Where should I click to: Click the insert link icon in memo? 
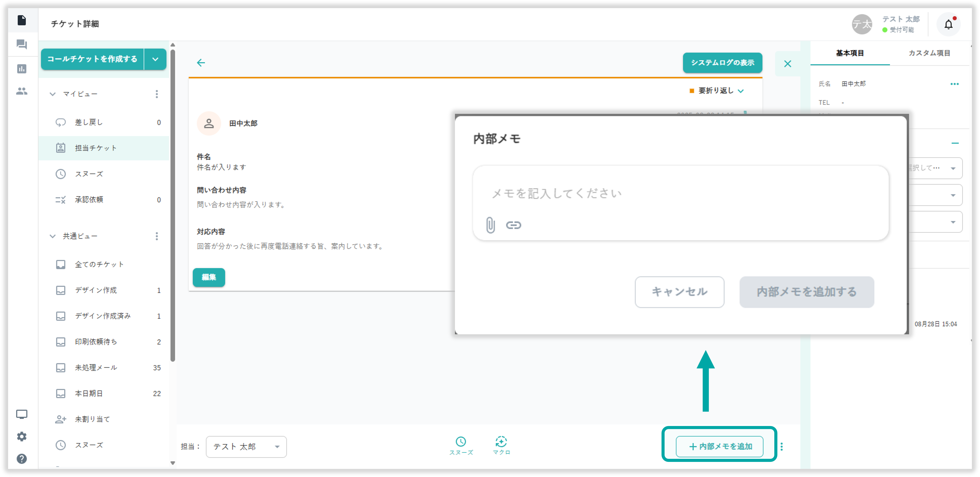point(513,225)
